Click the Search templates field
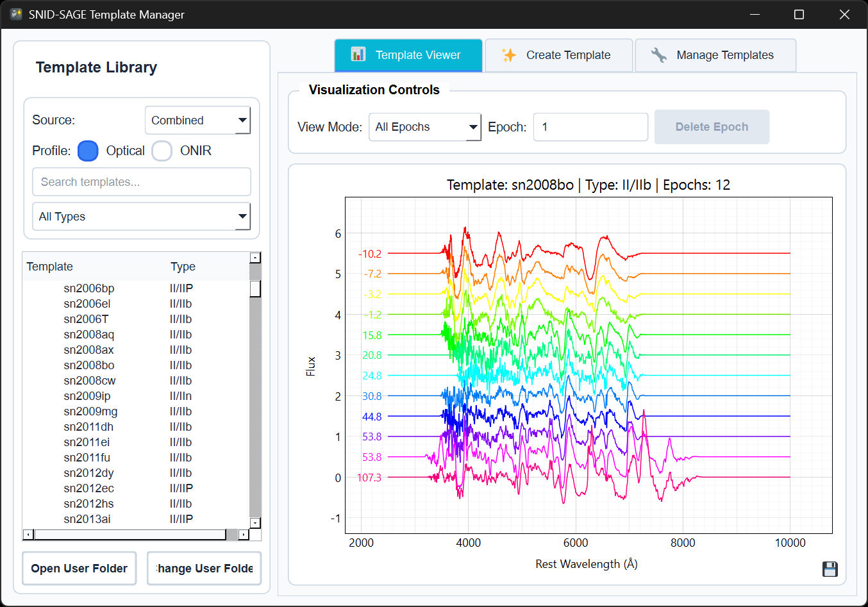 click(x=141, y=181)
